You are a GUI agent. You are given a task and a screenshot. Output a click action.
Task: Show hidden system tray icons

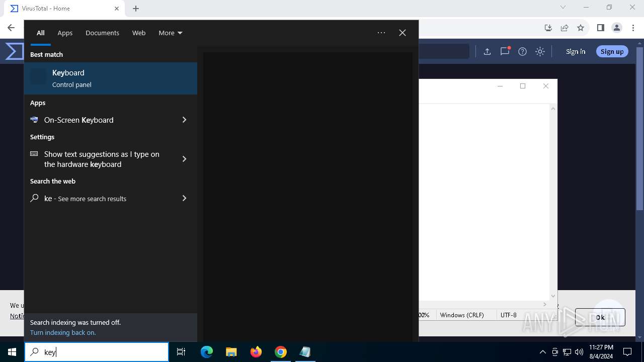(542, 352)
